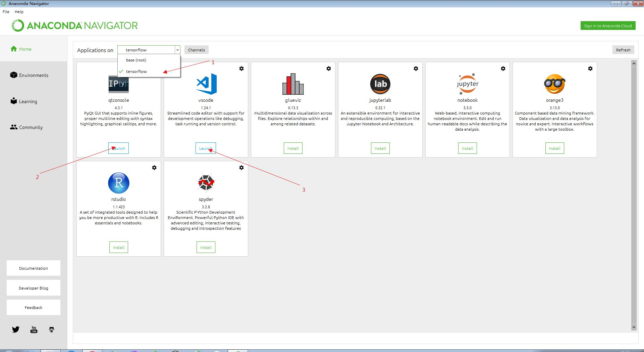The width and height of the screenshot is (644, 352).
Task: Launch vscode from its card
Action: coord(206,148)
